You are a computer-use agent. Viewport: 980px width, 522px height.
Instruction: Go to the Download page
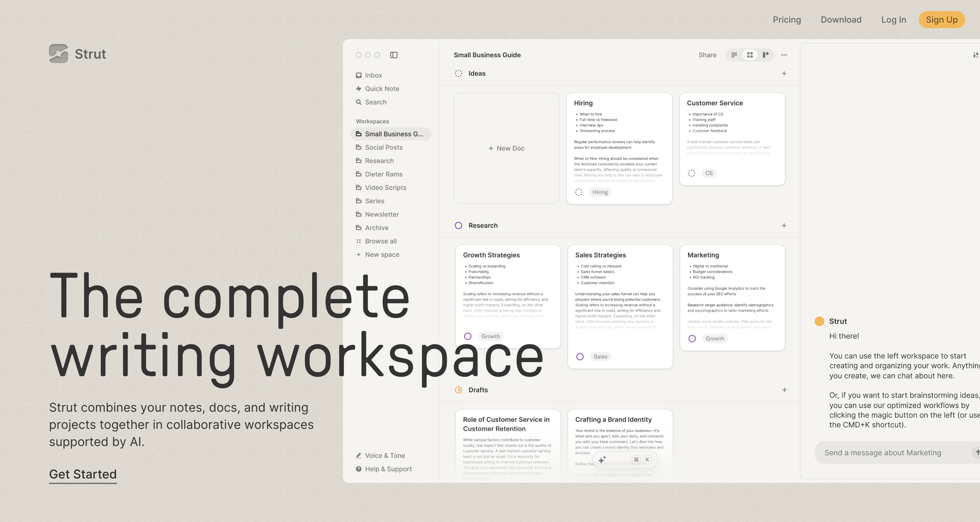[841, 19]
